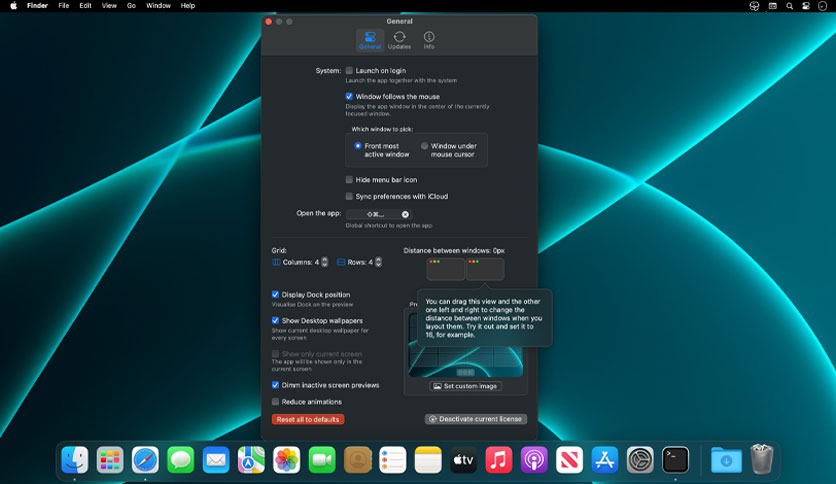Open the Apple menu
Image resolution: width=836 pixels, height=484 pixels.
(13, 6)
